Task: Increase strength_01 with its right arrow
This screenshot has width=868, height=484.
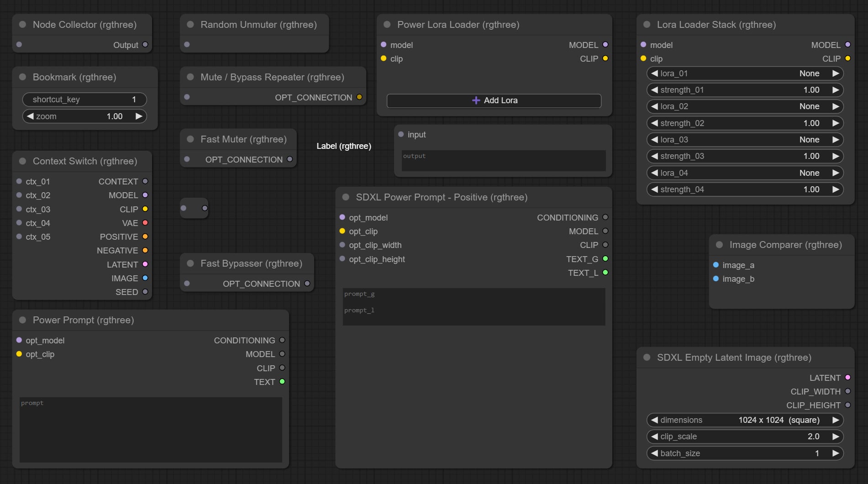Action: point(836,90)
